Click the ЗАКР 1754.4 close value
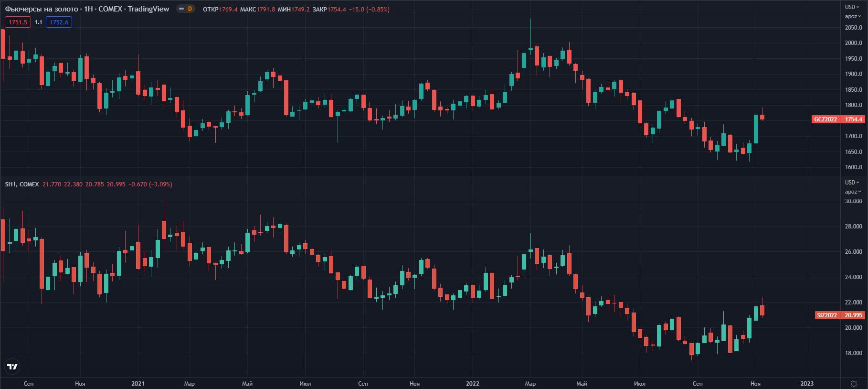The image size is (868, 389). (329, 9)
